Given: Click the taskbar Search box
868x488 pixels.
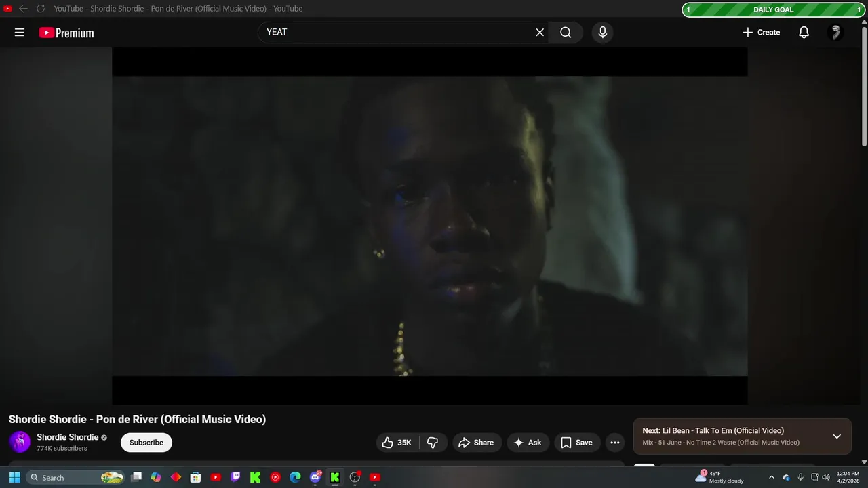Looking at the screenshot, I should (x=76, y=477).
